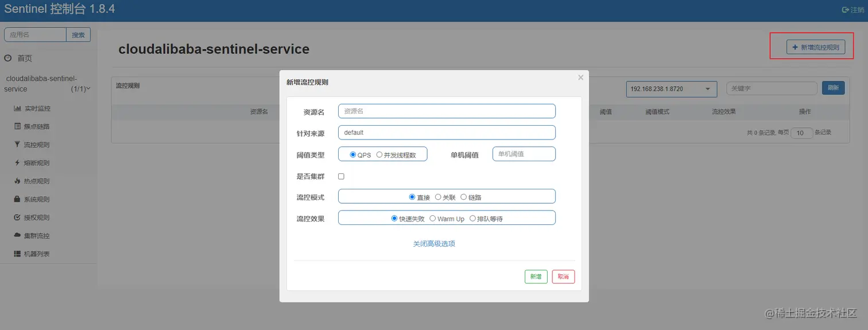Open 机器列表 menu item

(x=37, y=254)
